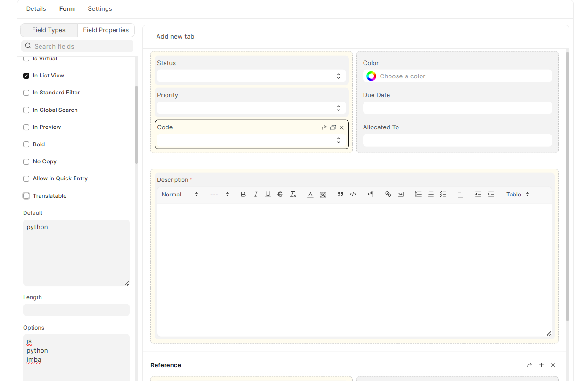Insert a link in Description editor
The image size is (588, 381).
[388, 195]
